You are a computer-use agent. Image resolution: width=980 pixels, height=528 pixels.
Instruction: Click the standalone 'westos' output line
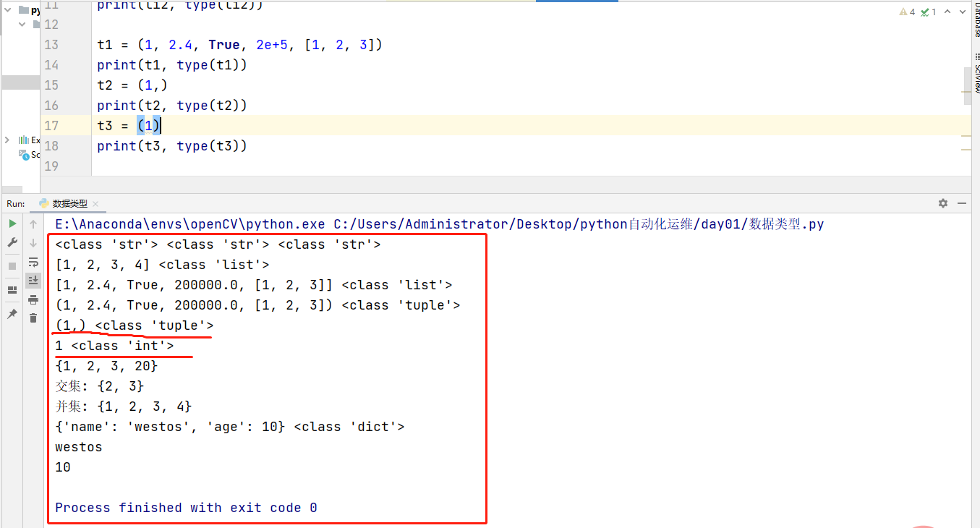point(79,447)
